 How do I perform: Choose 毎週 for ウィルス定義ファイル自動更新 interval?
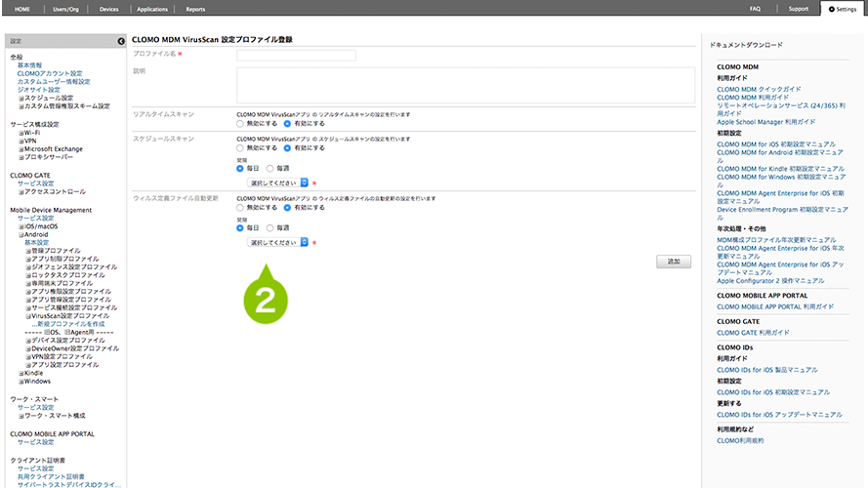(270, 228)
